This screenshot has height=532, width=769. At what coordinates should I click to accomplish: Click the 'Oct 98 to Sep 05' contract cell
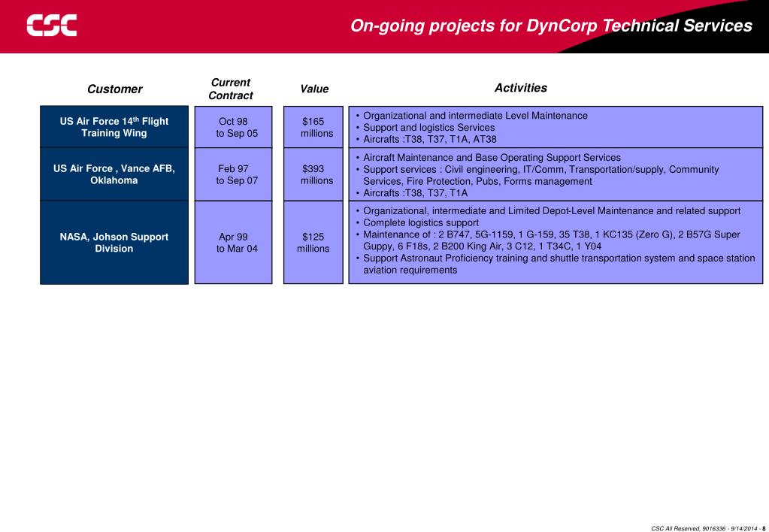(x=234, y=127)
